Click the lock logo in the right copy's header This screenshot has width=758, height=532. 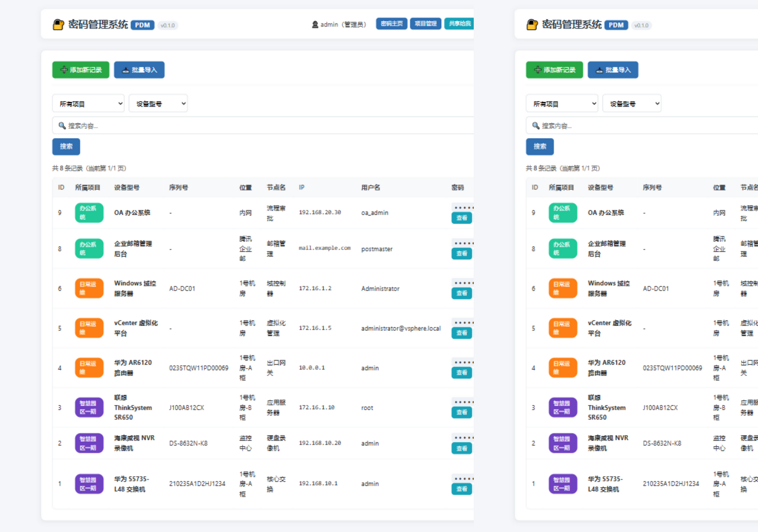tap(532, 24)
